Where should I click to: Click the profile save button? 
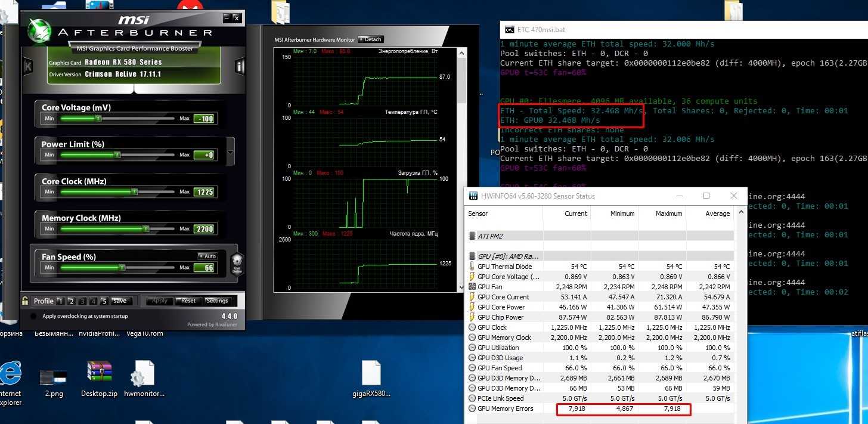[121, 301]
